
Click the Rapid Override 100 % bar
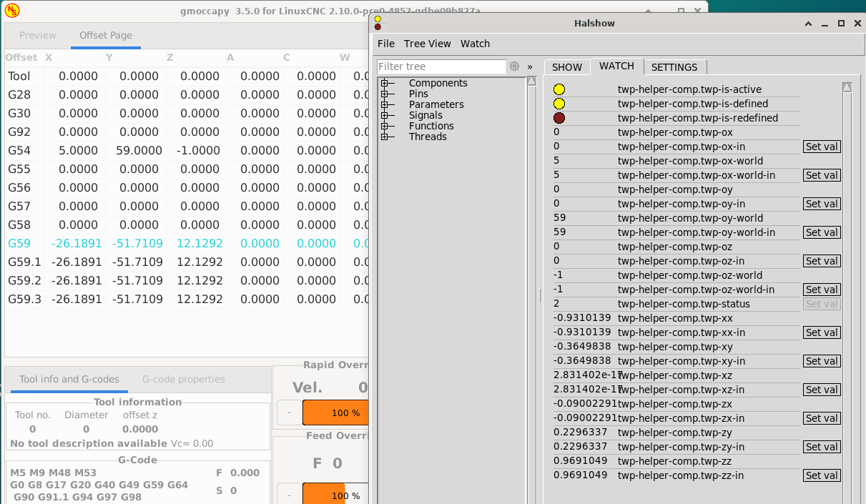pos(335,412)
